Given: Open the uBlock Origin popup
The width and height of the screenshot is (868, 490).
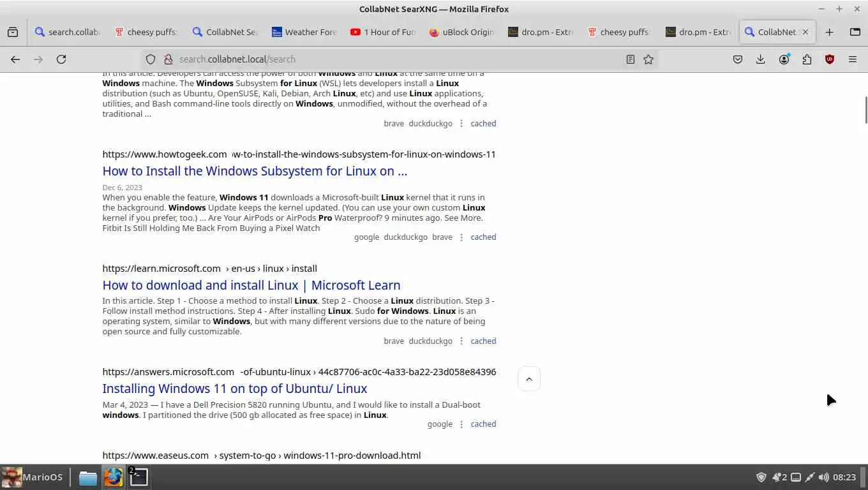Looking at the screenshot, I should click(x=830, y=59).
